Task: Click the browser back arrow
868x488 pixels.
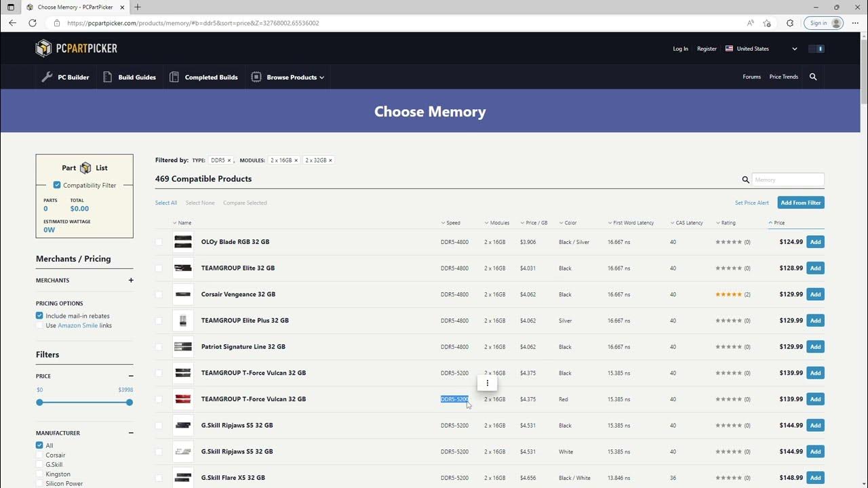Action: click(x=13, y=22)
